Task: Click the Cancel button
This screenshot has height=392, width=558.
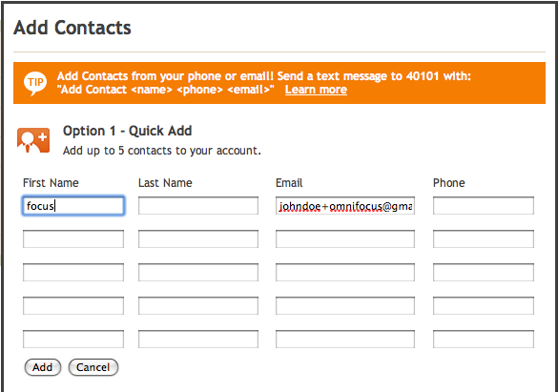Action: 93,367
